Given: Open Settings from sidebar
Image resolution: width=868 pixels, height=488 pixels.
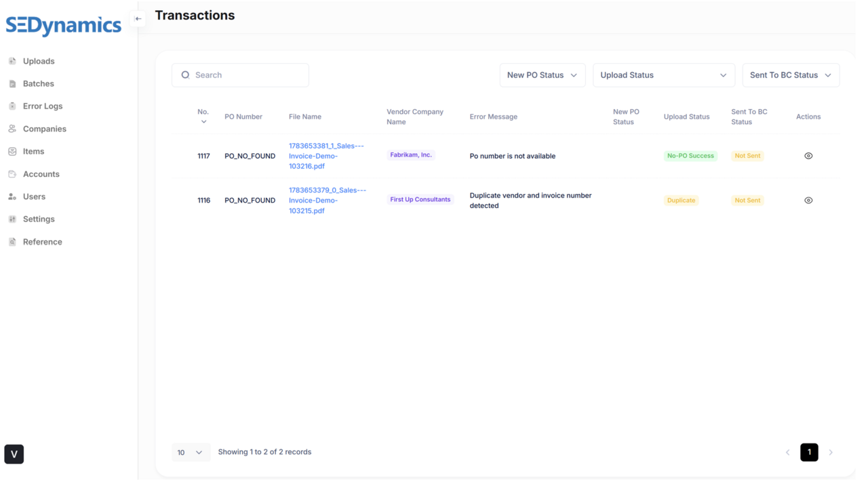Looking at the screenshot, I should 39,219.
